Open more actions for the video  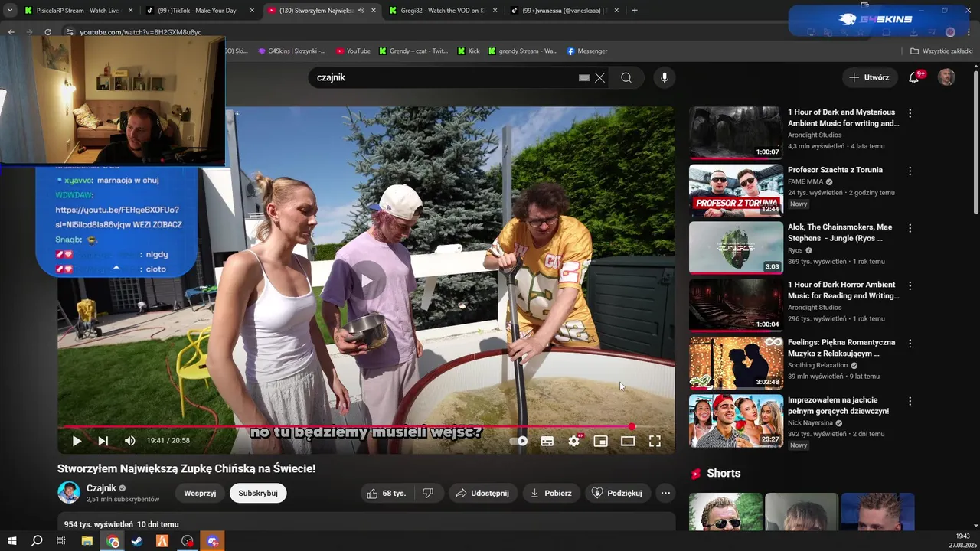click(665, 494)
